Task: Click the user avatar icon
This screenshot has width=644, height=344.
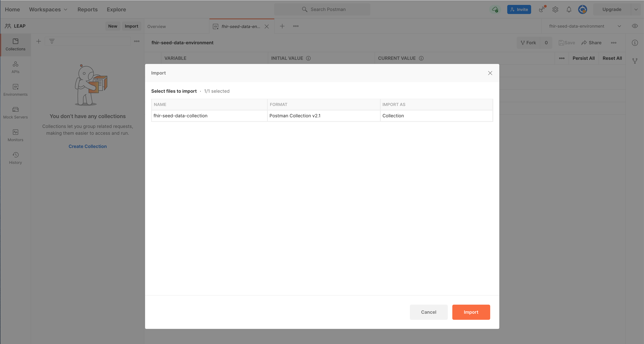Action: [582, 9]
